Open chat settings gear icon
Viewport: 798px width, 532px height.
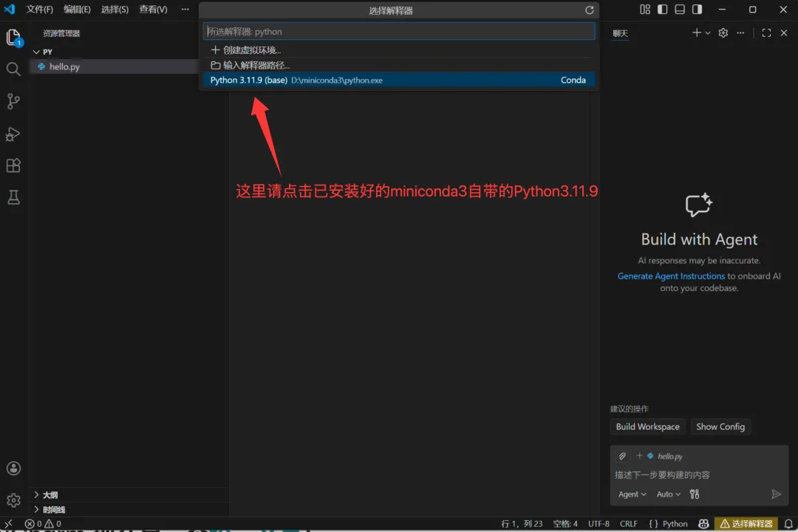point(723,33)
